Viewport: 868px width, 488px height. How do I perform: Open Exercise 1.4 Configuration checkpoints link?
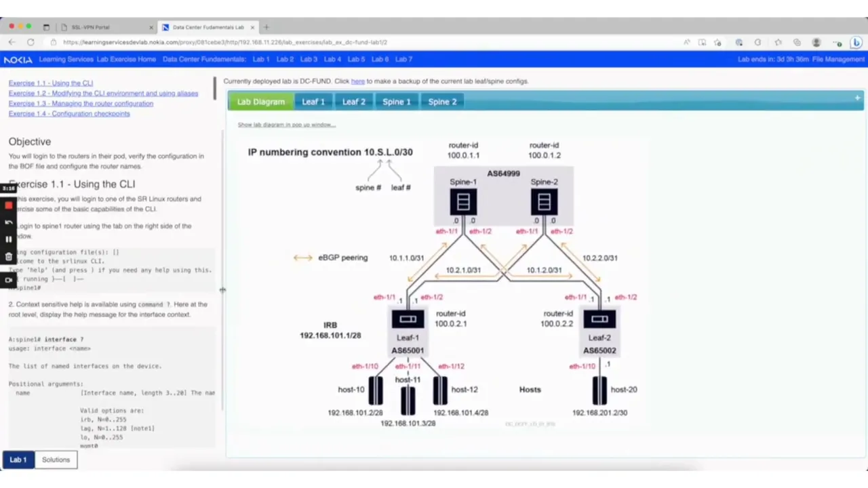click(x=69, y=114)
